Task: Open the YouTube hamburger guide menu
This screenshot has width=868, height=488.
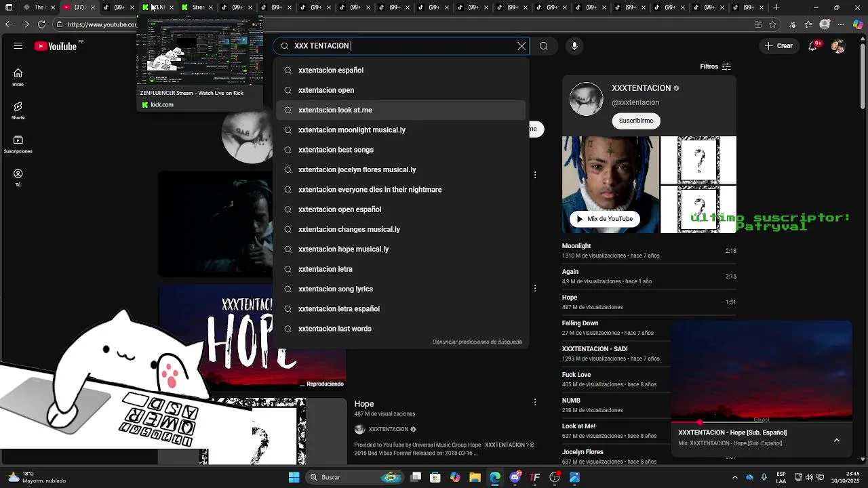Action: tap(18, 46)
